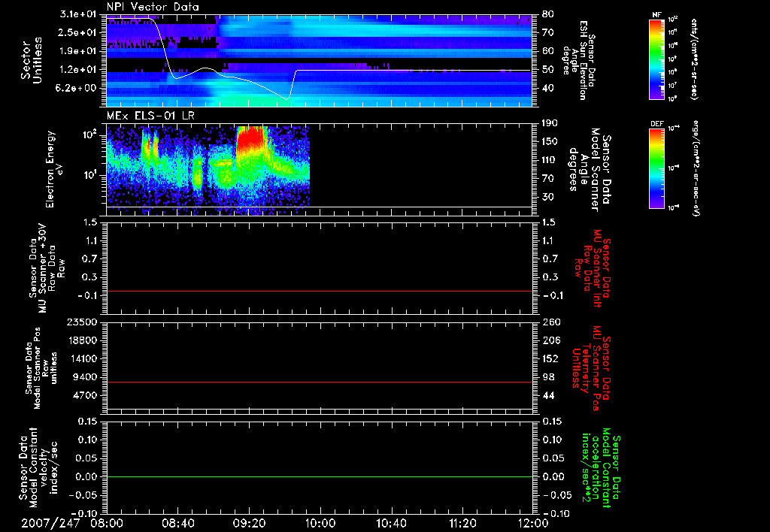770x532 pixels.
Task: Click the '23500' scanner position tick label
Action: point(81,322)
